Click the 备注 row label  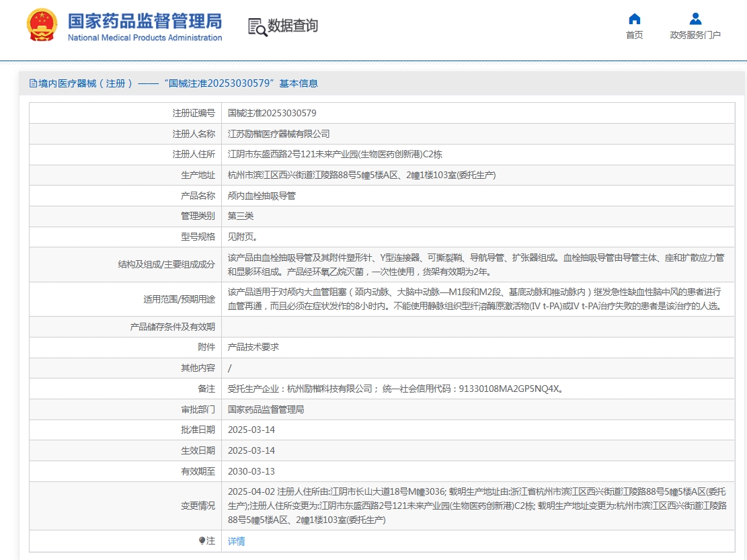(x=207, y=389)
